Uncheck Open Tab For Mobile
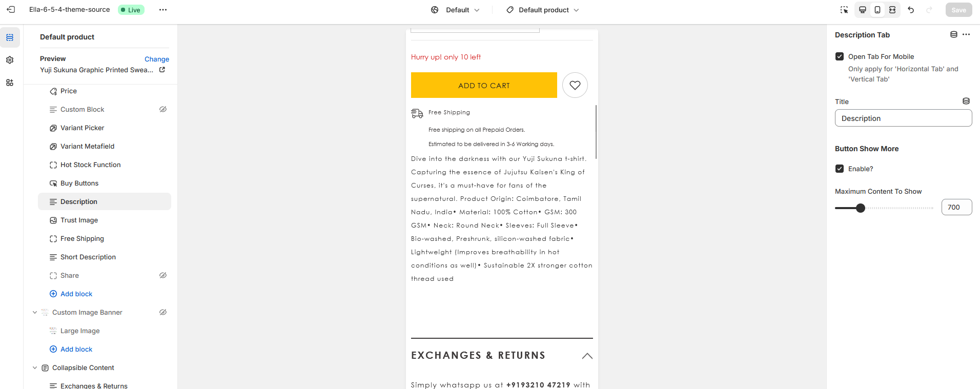This screenshot has width=980, height=389. [840, 56]
